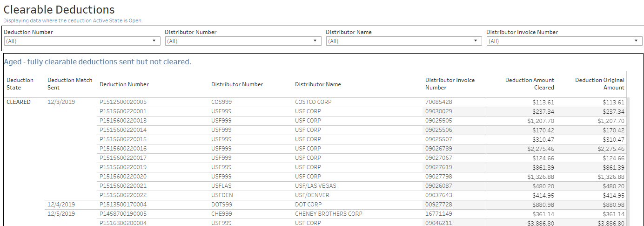Click the Deduction Match Sent column header
644x226 pixels.
70,84
